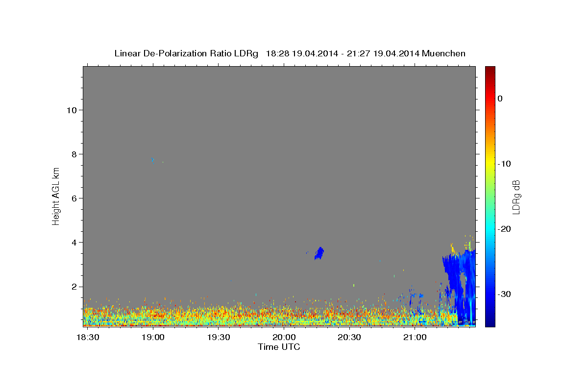
Task: Click the 20:00 time tick label
Action: pyautogui.click(x=284, y=337)
